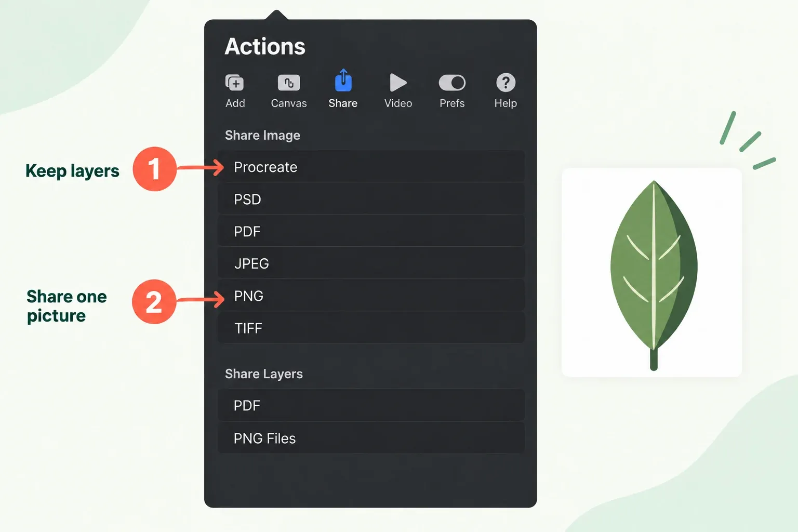Open the Help question mark icon
798x532 pixels.
506,82
